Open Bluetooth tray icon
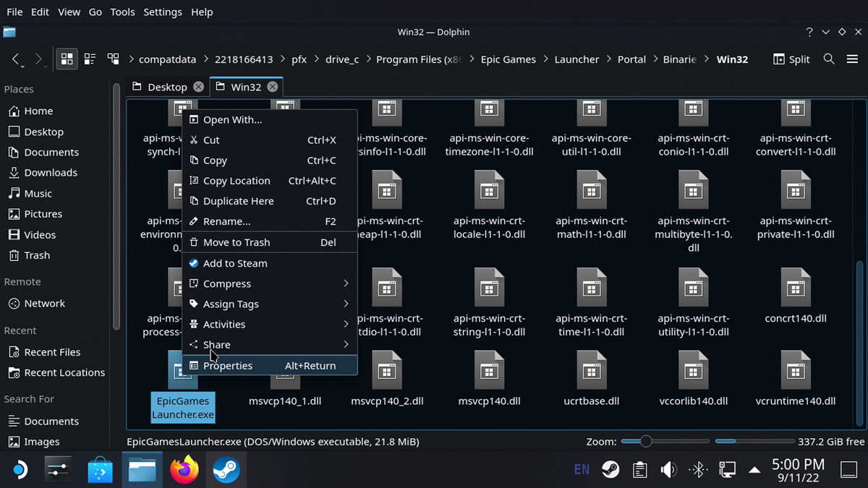Screen dimensions: 868x488 pyautogui.click(x=697, y=470)
